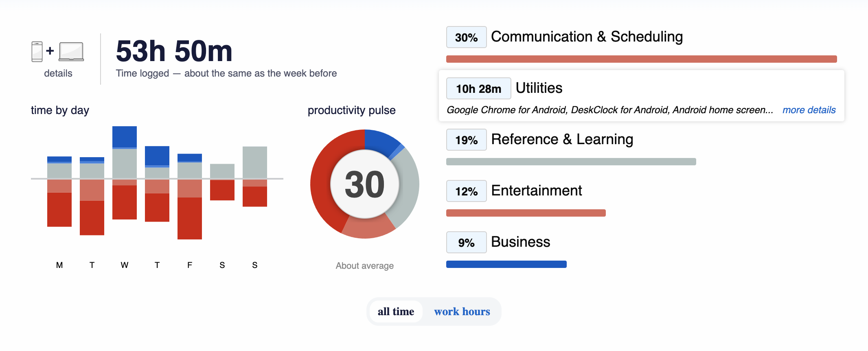The height and width of the screenshot is (351, 868).
Task: Switch to the work hours view
Action: pos(462,312)
